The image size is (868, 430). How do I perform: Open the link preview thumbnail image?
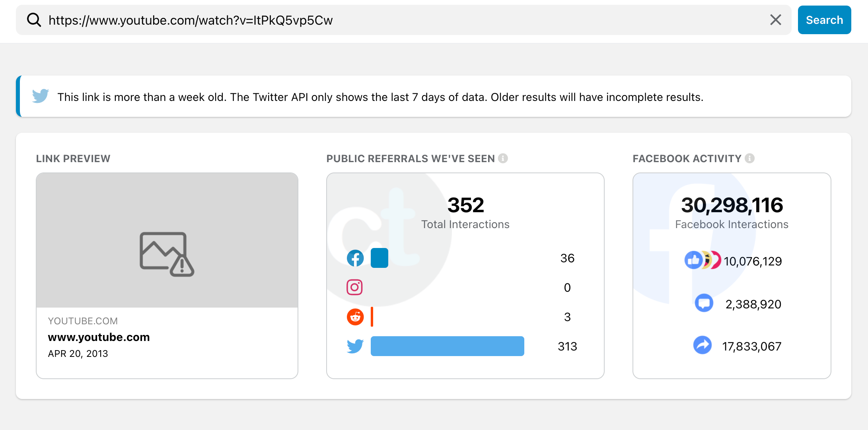coord(167,240)
